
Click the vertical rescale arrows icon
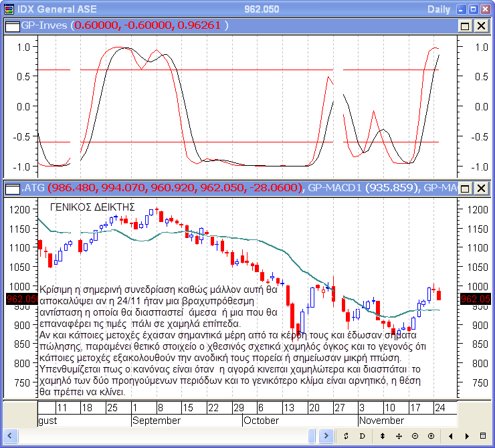pyautogui.click(x=382, y=436)
